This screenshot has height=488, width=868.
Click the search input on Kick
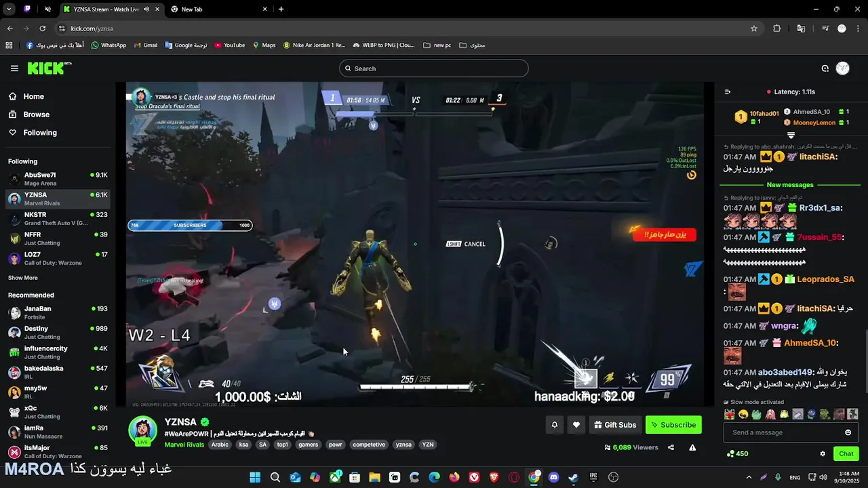point(434,68)
